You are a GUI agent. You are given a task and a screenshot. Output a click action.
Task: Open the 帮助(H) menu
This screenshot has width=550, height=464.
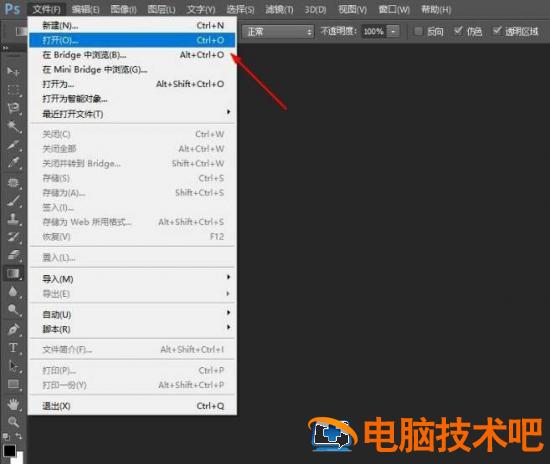click(x=436, y=9)
